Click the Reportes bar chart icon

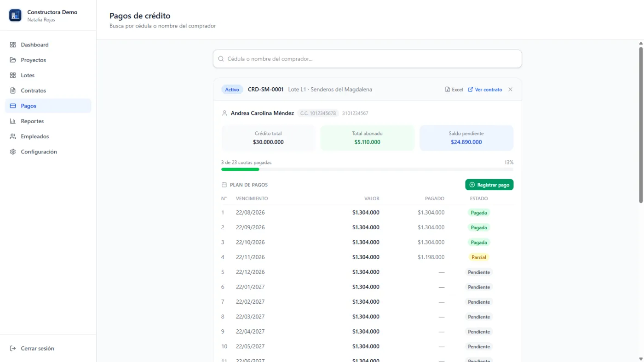[x=13, y=121]
